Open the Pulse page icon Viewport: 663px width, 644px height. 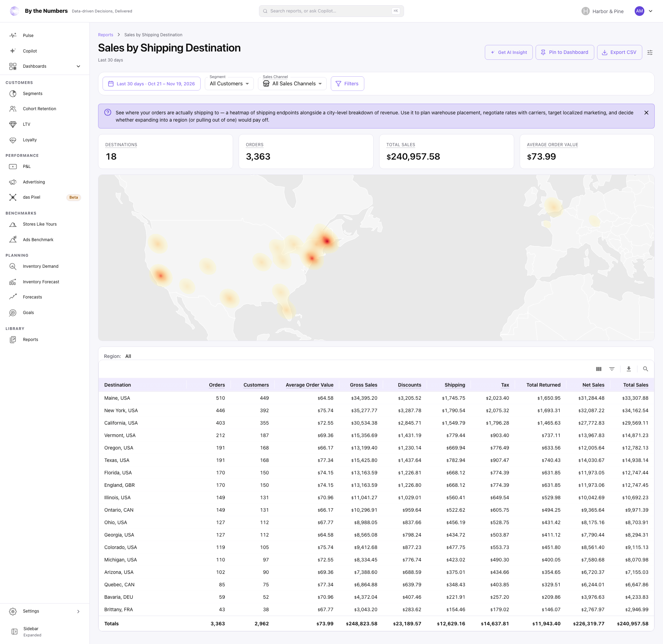(x=13, y=36)
